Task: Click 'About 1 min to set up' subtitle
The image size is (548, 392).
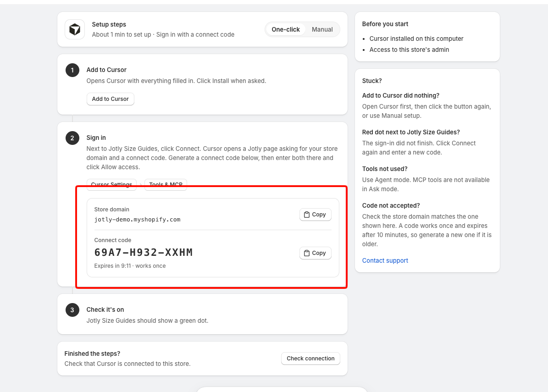Action: (122, 34)
